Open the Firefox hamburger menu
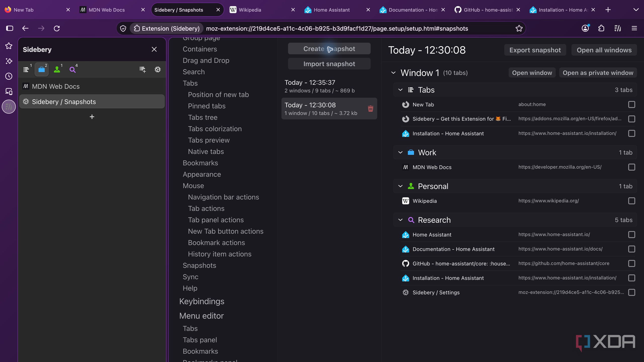644x362 pixels. click(x=634, y=28)
